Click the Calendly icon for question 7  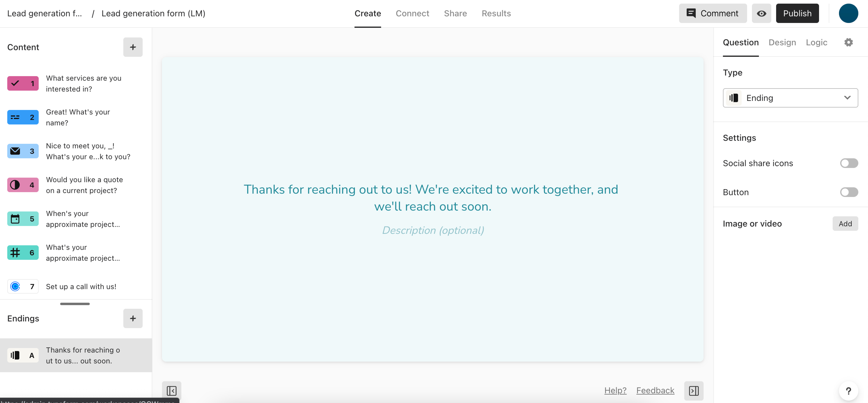coord(15,287)
